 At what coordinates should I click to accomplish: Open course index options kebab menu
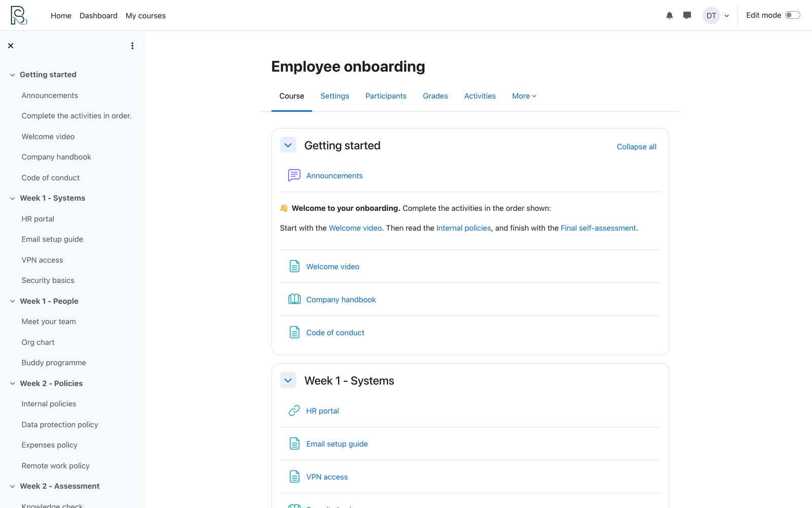(132, 46)
